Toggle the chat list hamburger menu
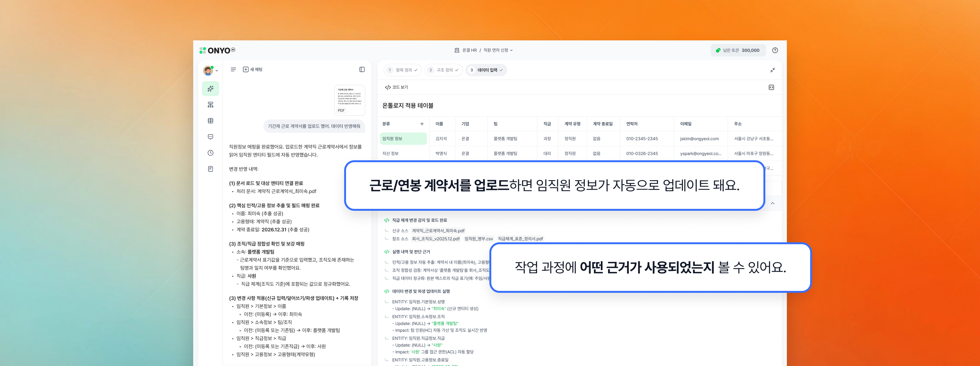 click(233, 69)
